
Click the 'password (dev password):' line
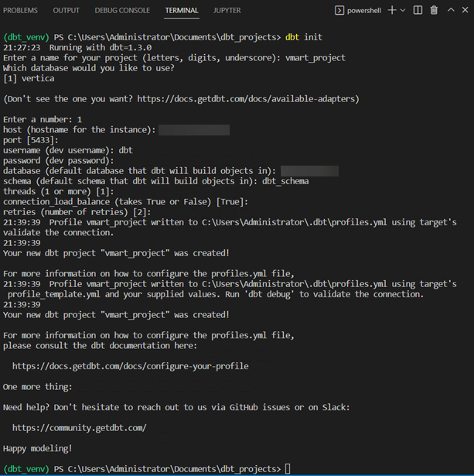point(59,161)
